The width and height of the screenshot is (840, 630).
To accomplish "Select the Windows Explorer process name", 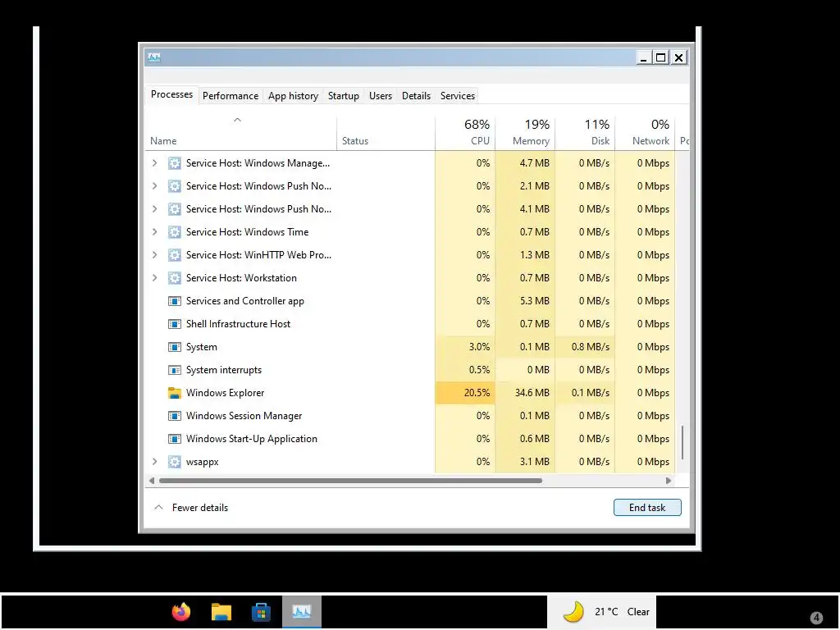I will pos(225,393).
